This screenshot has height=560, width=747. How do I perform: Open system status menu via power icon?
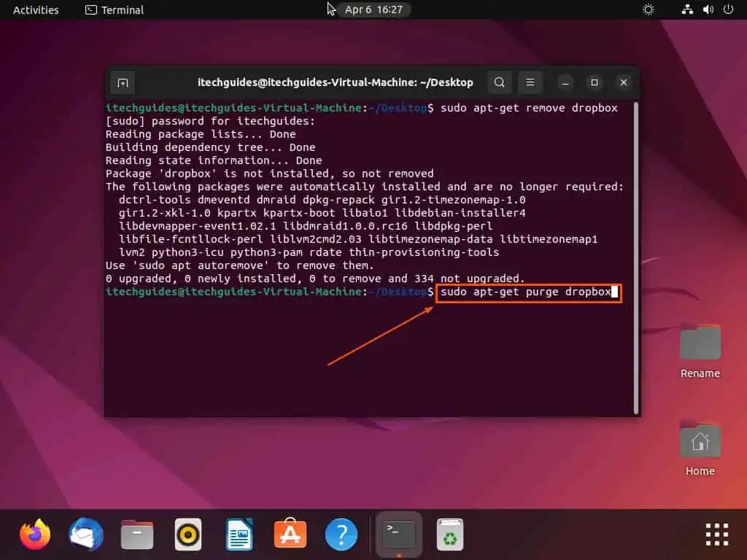[x=729, y=9]
